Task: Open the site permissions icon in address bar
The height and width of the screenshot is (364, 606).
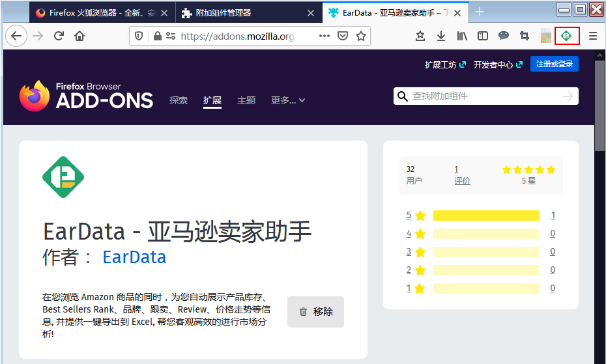Action: [x=171, y=36]
